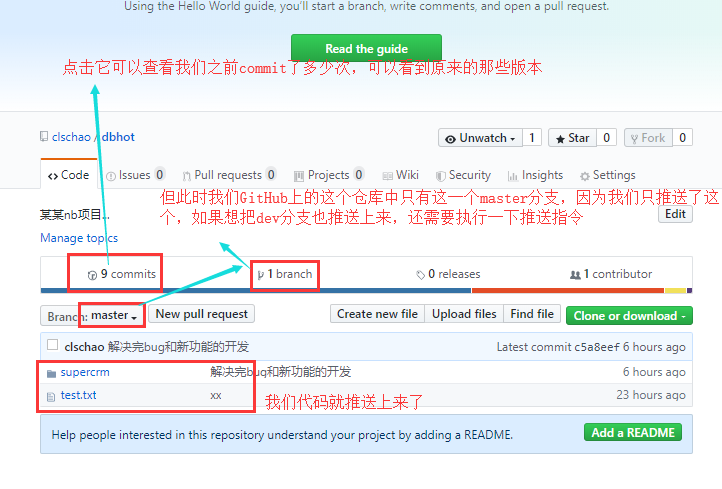Open the Branch: master dropdown
The width and height of the screenshot is (722, 489).
coord(93,316)
